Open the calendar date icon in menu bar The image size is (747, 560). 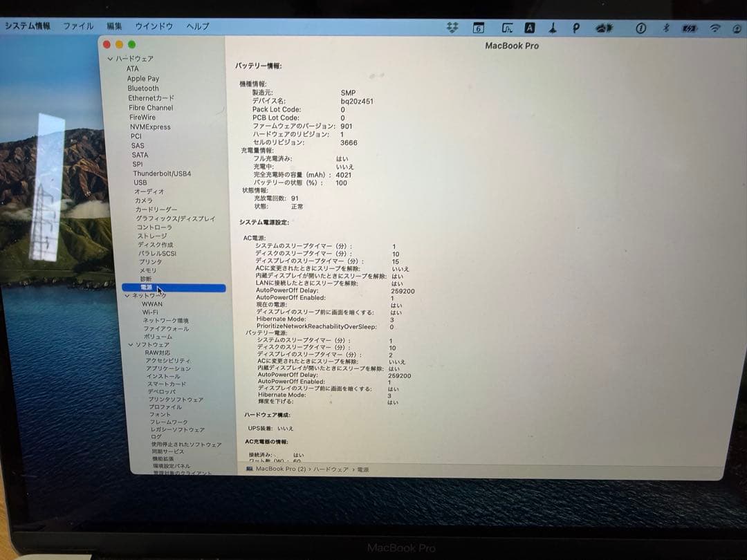[x=477, y=28]
